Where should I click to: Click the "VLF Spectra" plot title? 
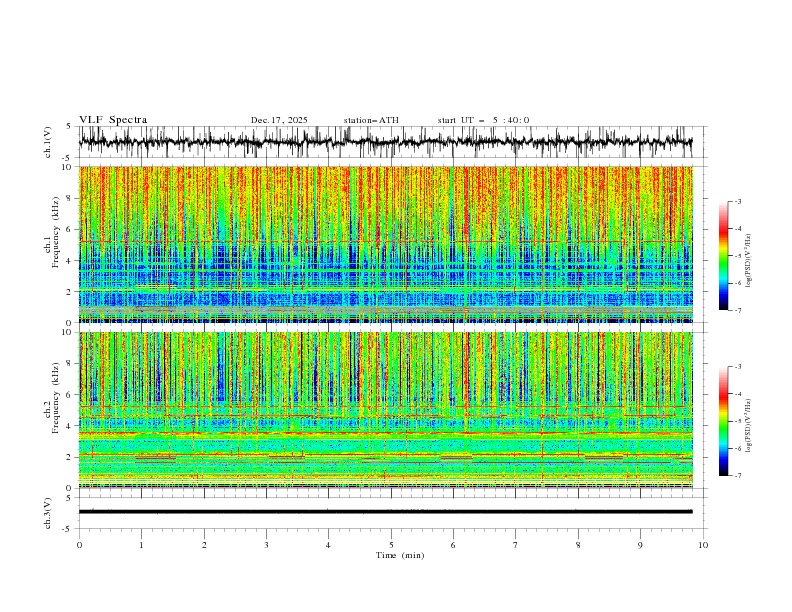click(113, 120)
